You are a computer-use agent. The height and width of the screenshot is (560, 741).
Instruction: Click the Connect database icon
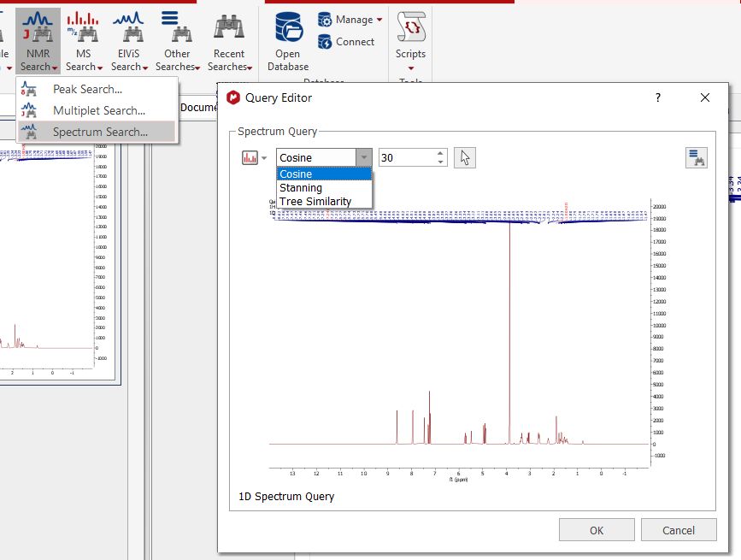[325, 42]
